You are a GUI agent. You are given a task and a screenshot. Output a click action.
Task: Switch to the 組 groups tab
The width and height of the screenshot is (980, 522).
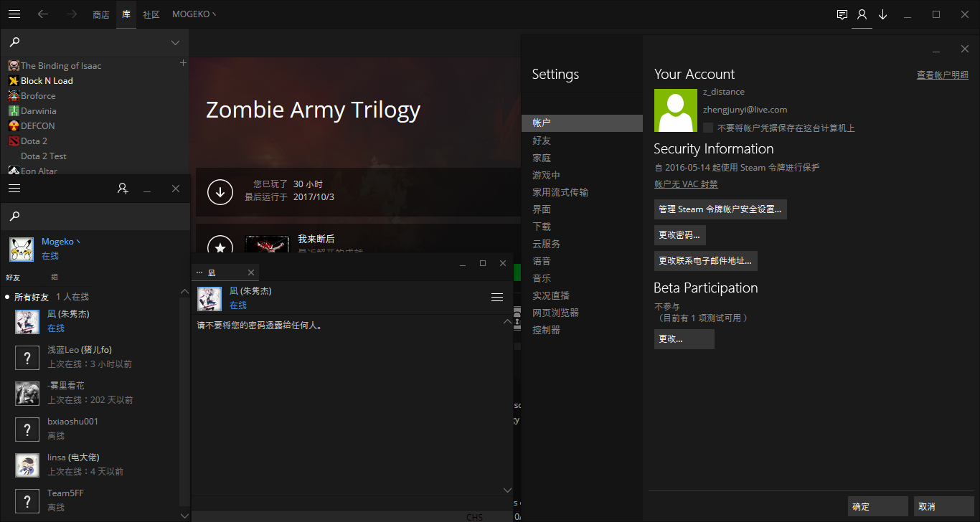[x=55, y=277]
